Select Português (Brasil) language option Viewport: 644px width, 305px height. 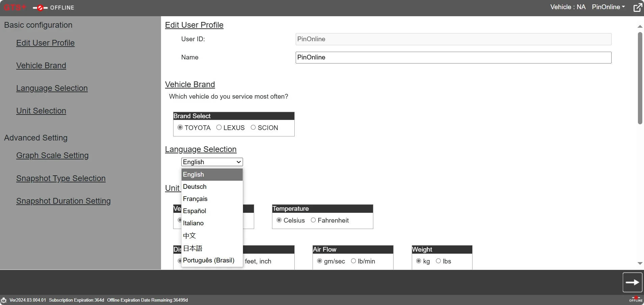[x=212, y=260]
